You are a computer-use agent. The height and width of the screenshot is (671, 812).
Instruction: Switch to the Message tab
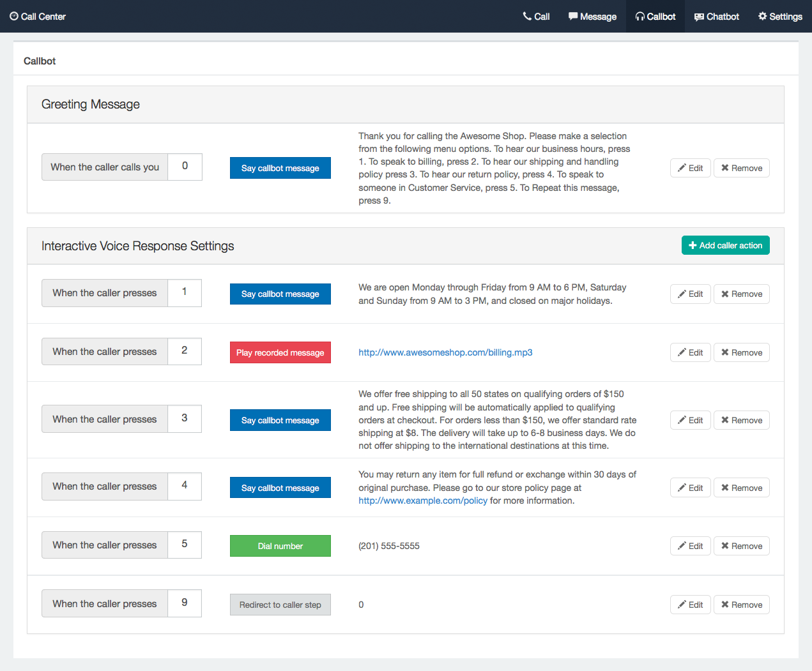pos(592,16)
